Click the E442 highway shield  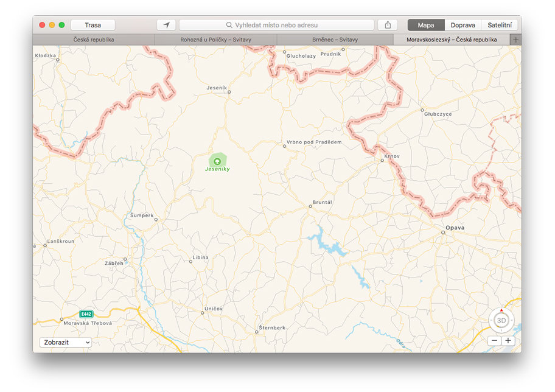click(86, 314)
